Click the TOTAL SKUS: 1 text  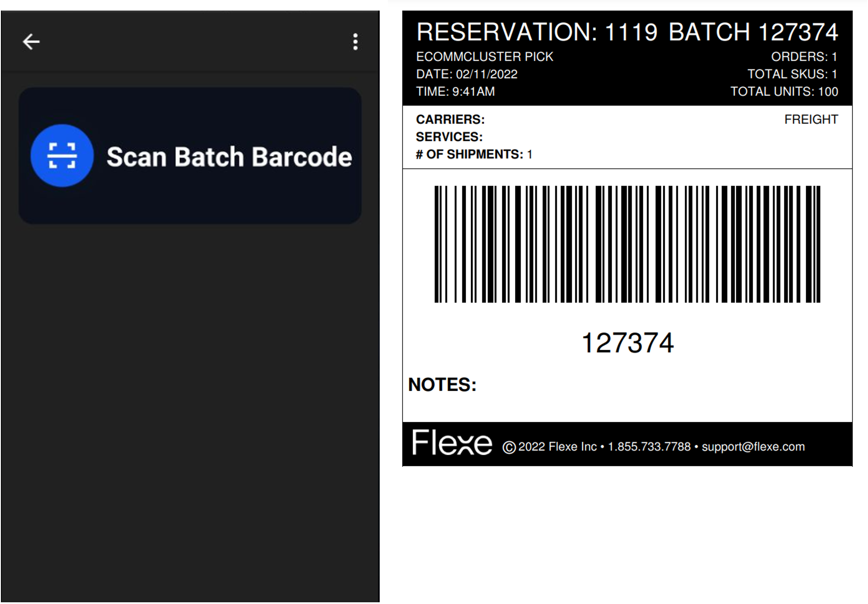click(792, 74)
